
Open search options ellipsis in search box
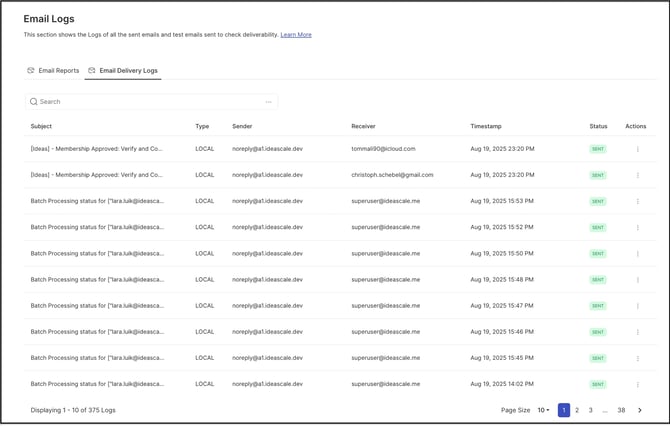pos(268,102)
